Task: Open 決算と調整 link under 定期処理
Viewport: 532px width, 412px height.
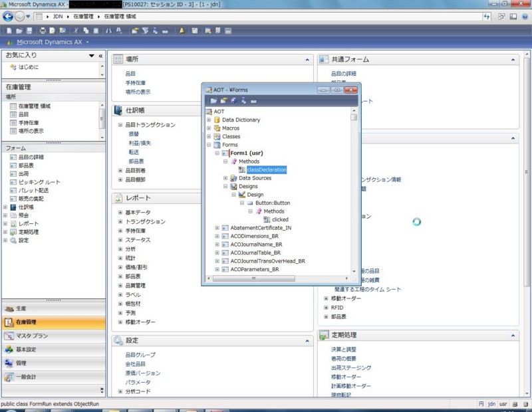Action: (343, 350)
